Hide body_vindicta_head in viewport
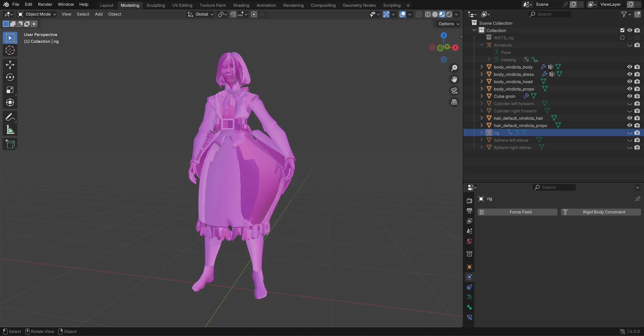The width and height of the screenshot is (644, 336). point(629,81)
